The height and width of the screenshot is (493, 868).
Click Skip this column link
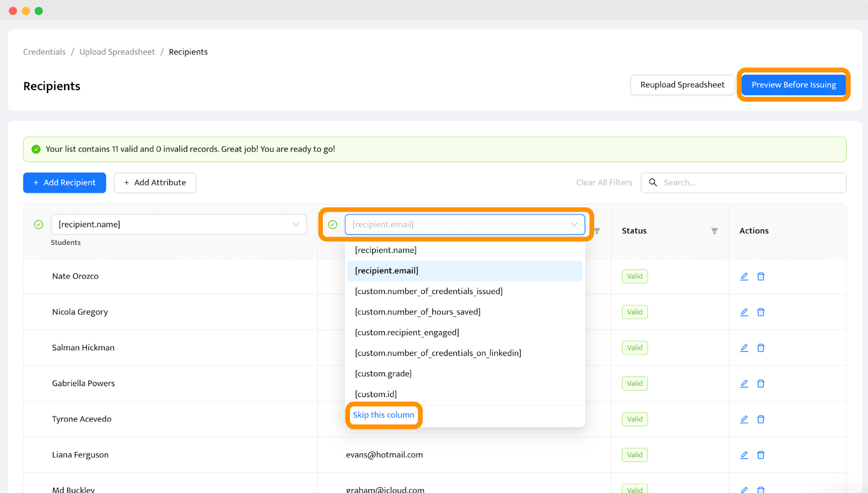click(384, 415)
